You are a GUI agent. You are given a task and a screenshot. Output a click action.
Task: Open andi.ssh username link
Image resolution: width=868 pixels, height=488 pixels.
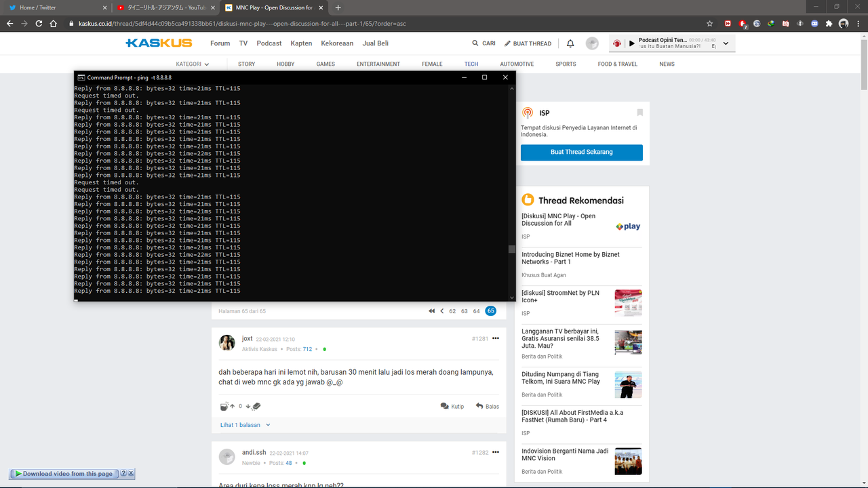pyautogui.click(x=254, y=452)
